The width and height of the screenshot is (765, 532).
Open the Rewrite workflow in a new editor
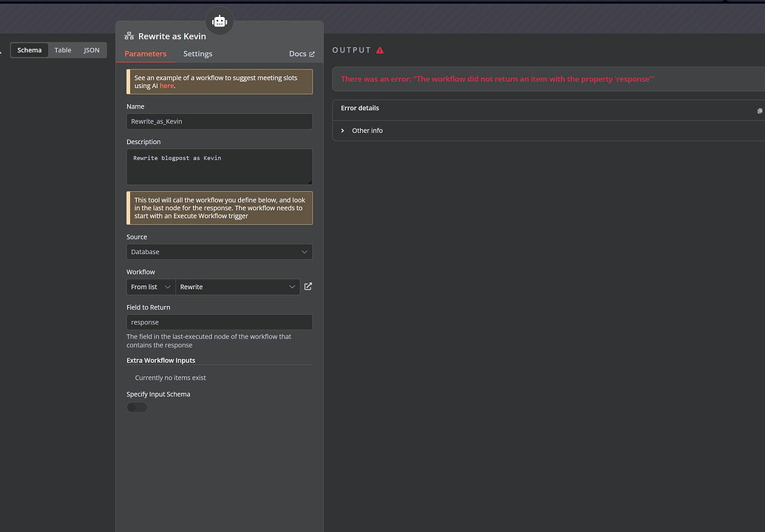click(307, 287)
